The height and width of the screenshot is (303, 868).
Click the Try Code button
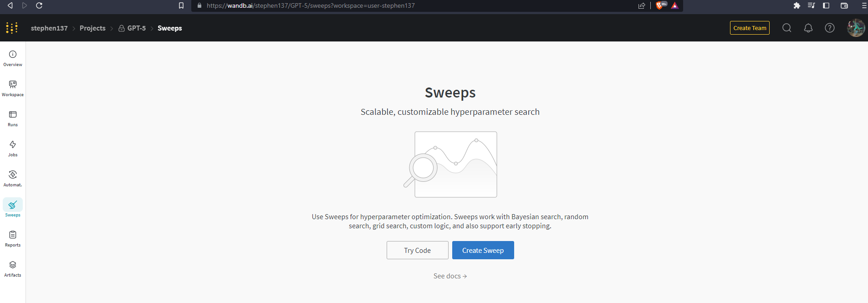tap(418, 250)
